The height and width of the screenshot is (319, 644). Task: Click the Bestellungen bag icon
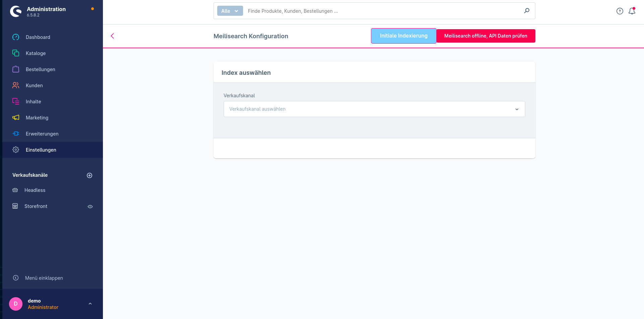click(16, 69)
